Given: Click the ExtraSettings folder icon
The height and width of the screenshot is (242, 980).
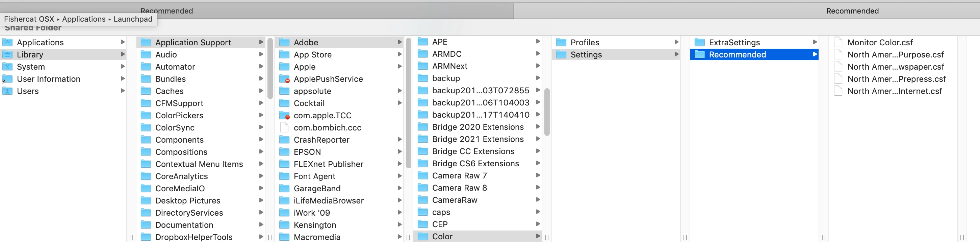Looking at the screenshot, I should point(700,42).
